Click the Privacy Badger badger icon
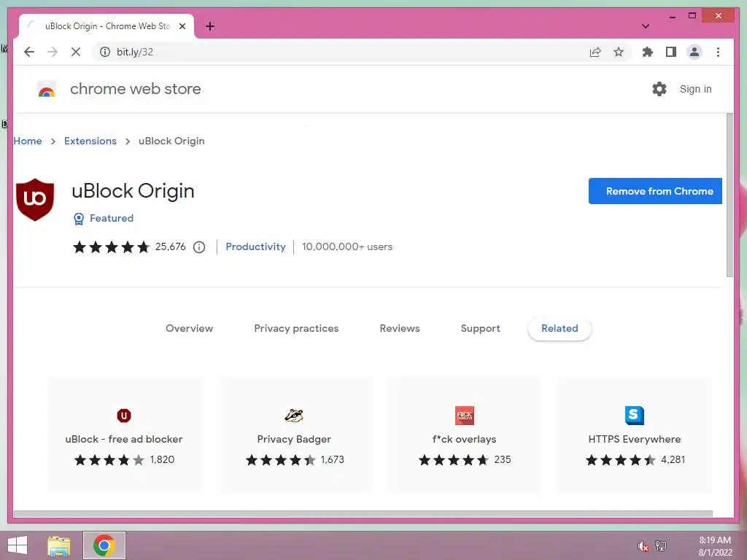The height and width of the screenshot is (560, 747). tap(294, 416)
